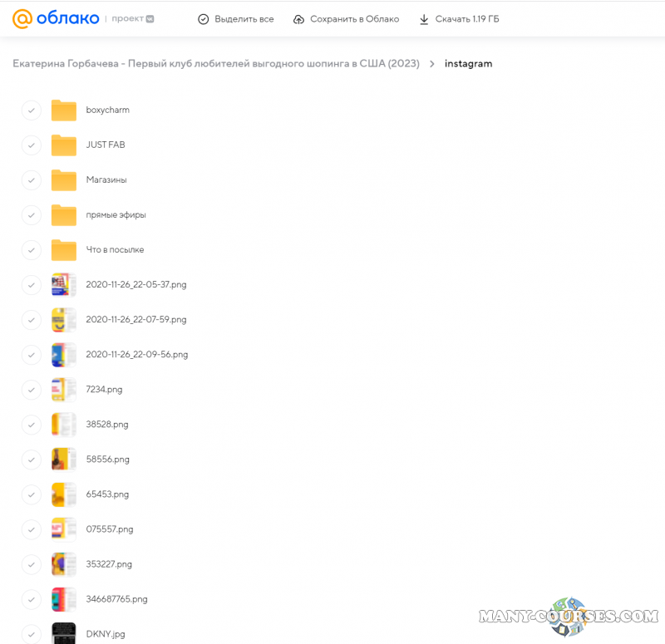Open the boxycharm folder icon

[x=63, y=111]
